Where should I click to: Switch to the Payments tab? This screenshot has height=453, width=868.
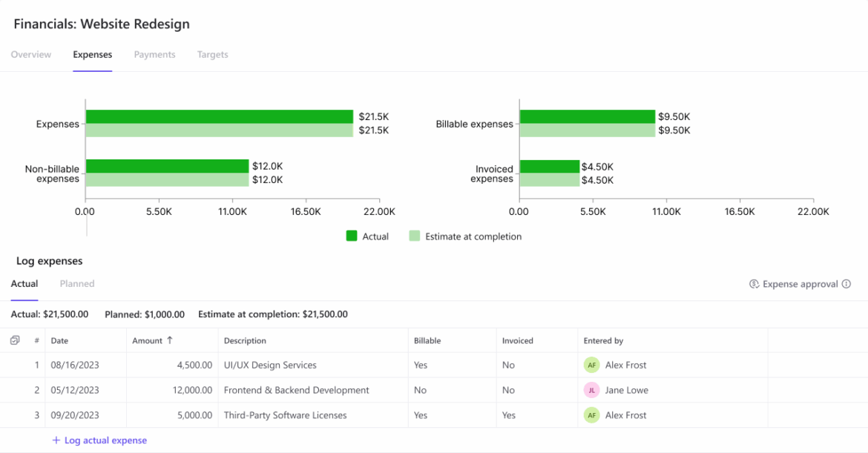click(x=154, y=54)
